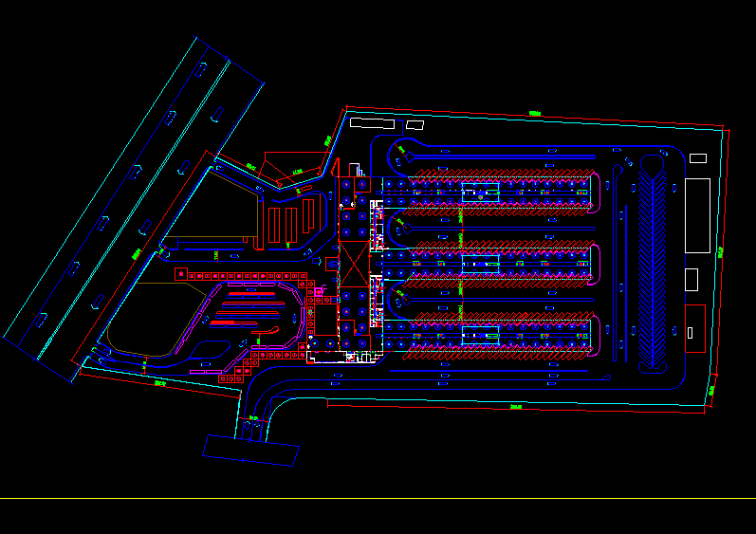Select the diagonal highway in upper left
Viewport: 756px width, 534px height.
coord(133,199)
